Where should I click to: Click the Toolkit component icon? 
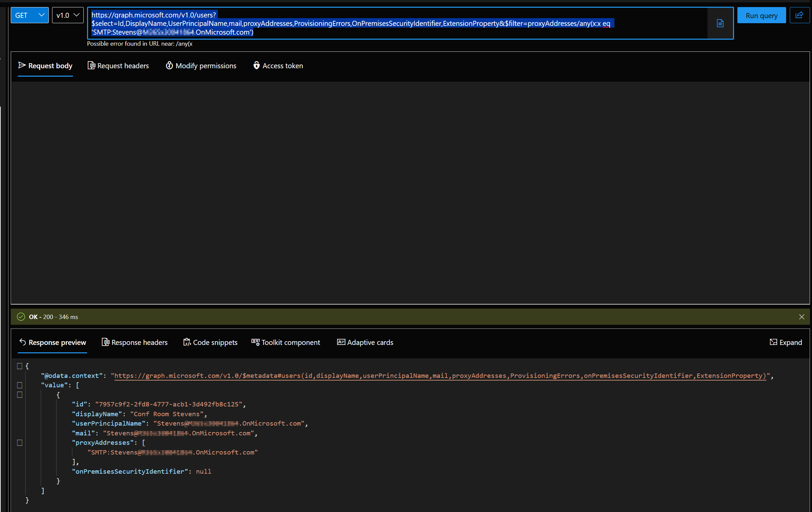pyautogui.click(x=255, y=342)
